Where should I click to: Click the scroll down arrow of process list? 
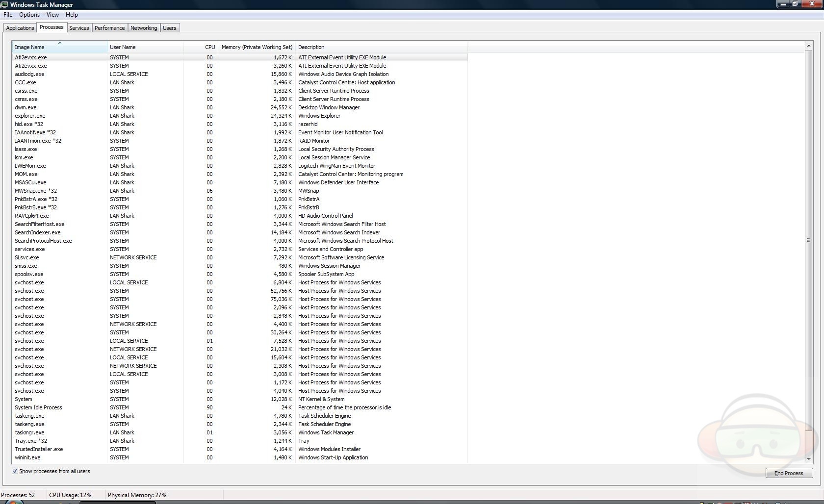pyautogui.click(x=808, y=459)
